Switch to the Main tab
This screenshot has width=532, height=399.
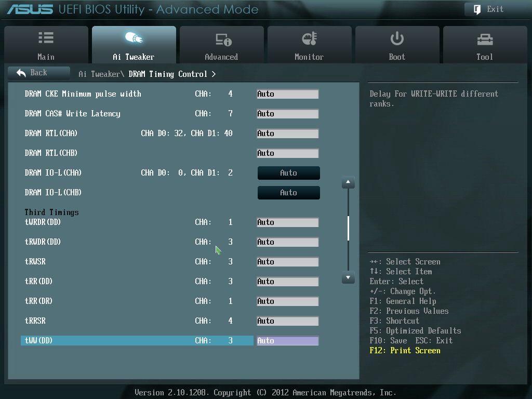pos(46,45)
